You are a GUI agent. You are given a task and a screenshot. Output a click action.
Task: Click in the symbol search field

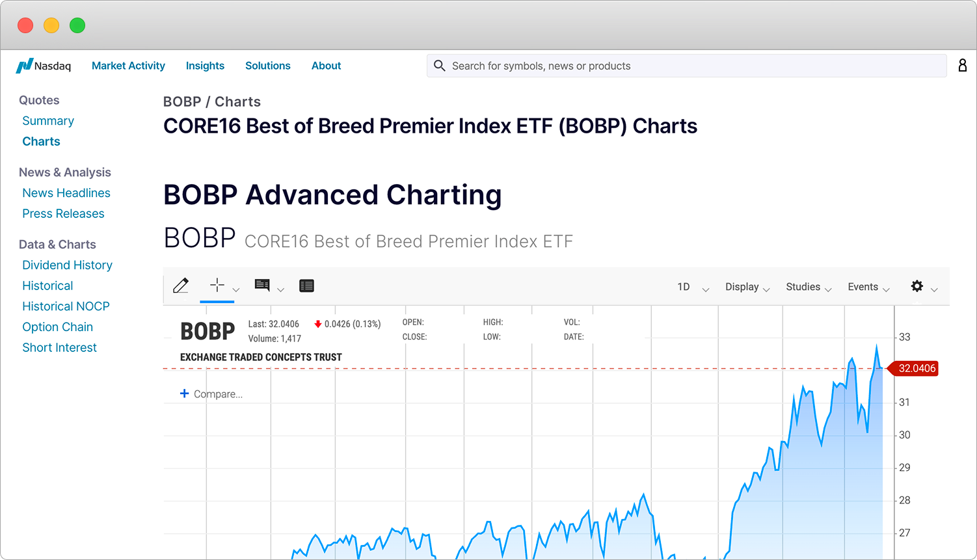(686, 66)
